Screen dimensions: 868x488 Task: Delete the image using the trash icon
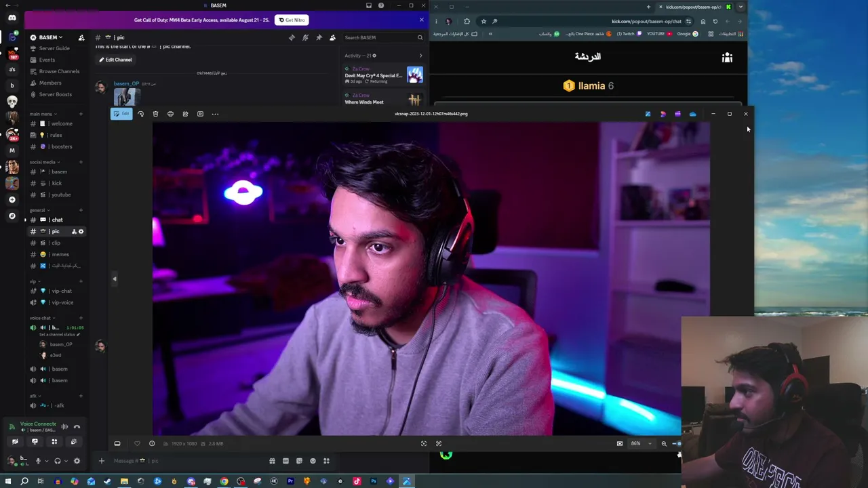pyautogui.click(x=155, y=114)
